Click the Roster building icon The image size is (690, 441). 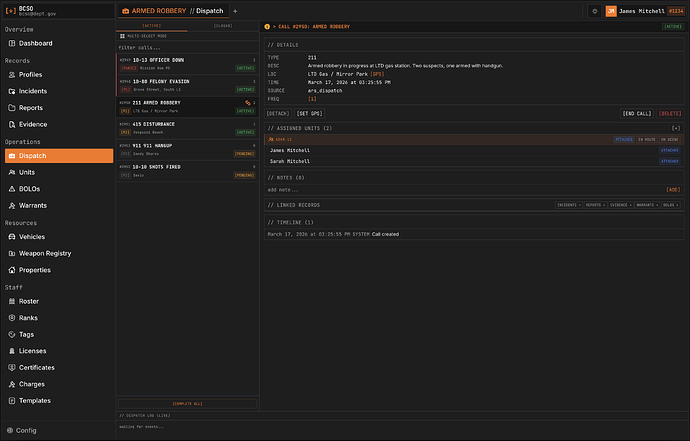pos(12,301)
